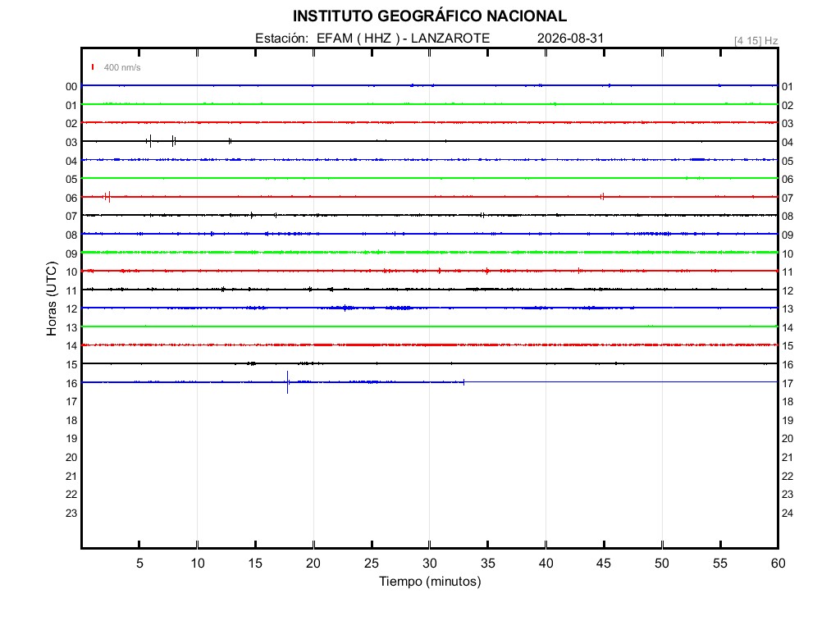Click minute label 10 on the Tiempo axis
This screenshot has width=840, height=630.
click(x=198, y=564)
